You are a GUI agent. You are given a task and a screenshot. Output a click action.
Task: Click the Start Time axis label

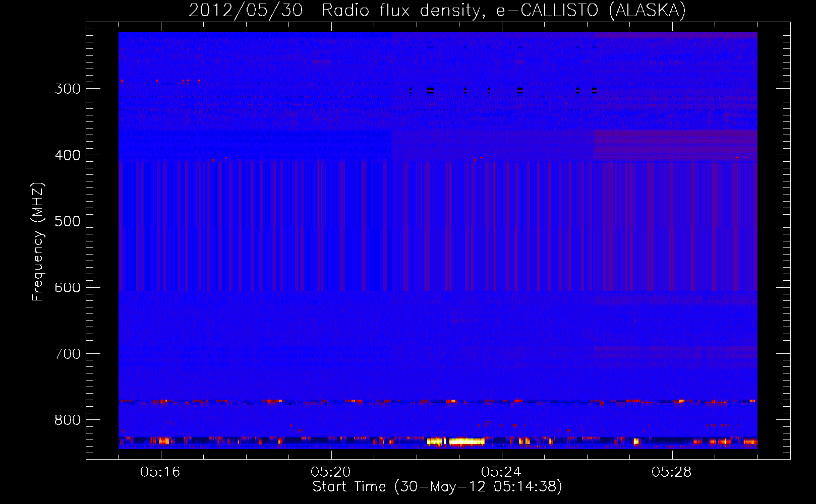coord(437,487)
